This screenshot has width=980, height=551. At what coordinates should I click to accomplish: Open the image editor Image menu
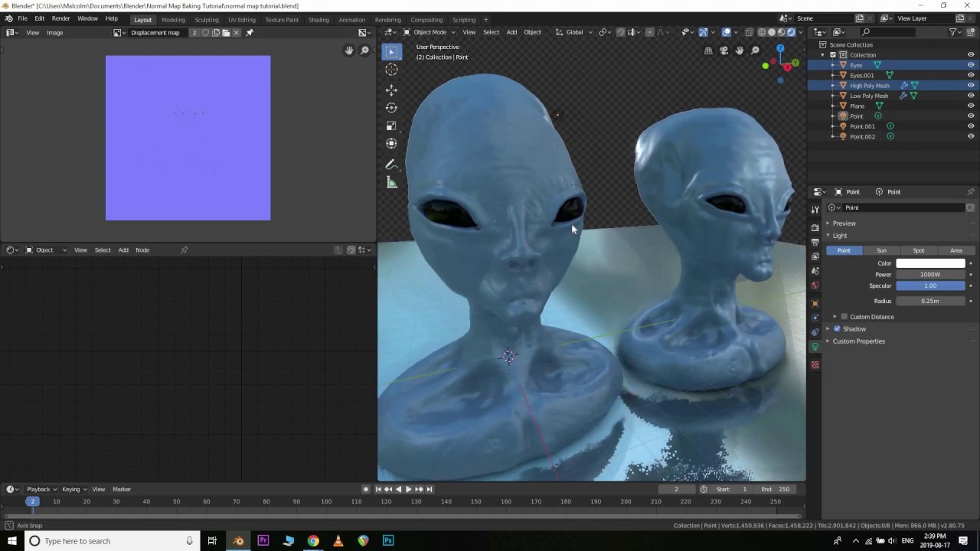coord(55,33)
